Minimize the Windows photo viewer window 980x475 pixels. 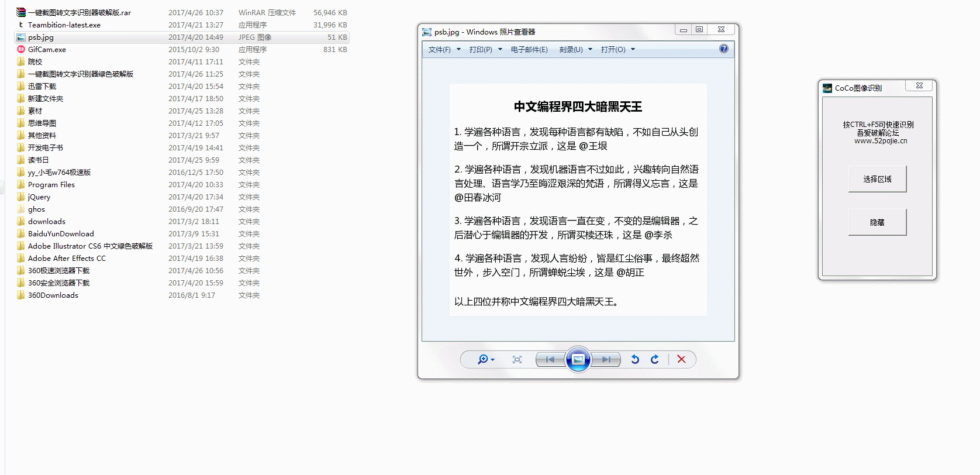click(x=683, y=29)
